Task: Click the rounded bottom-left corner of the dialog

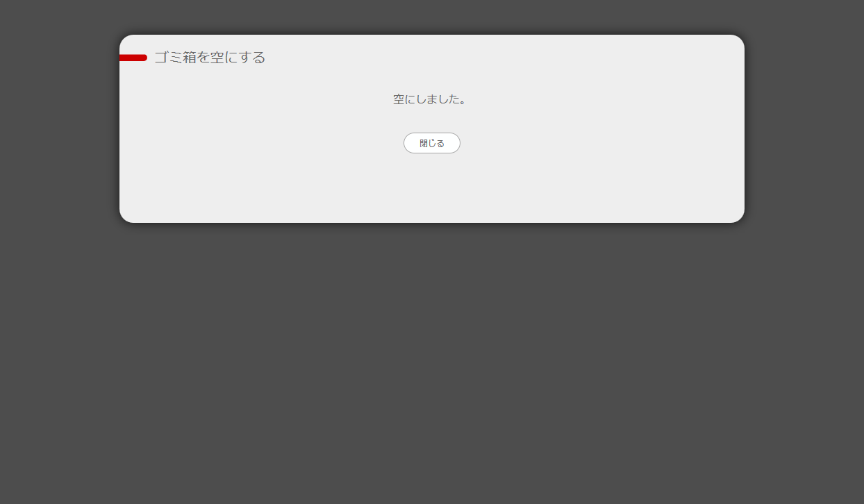Action: [126, 216]
